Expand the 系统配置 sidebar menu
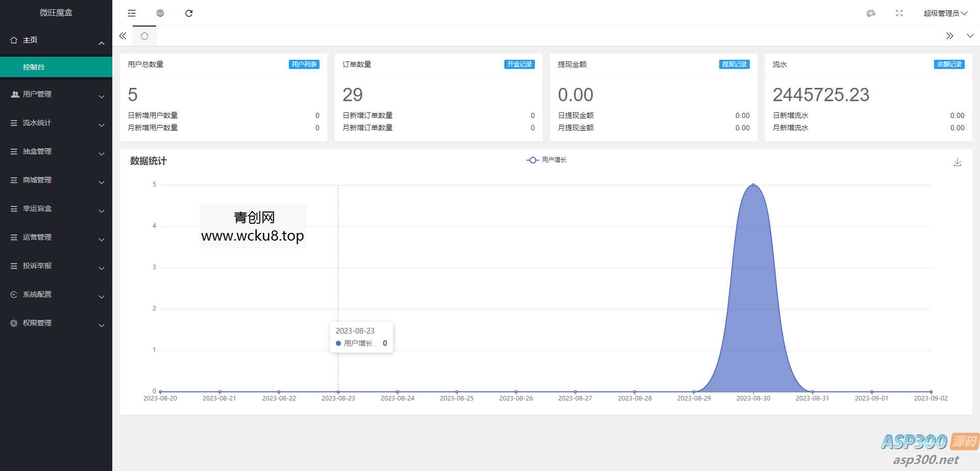980x471 pixels. click(x=56, y=295)
